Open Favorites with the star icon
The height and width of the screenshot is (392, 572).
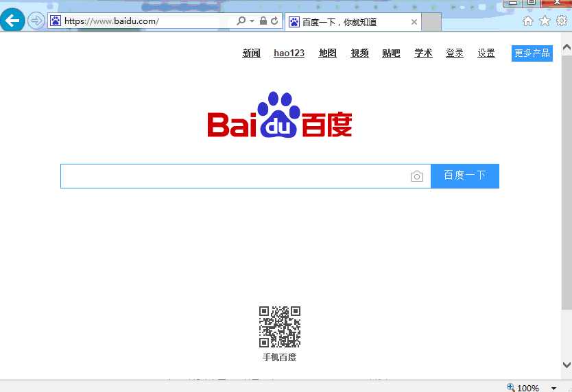click(545, 21)
